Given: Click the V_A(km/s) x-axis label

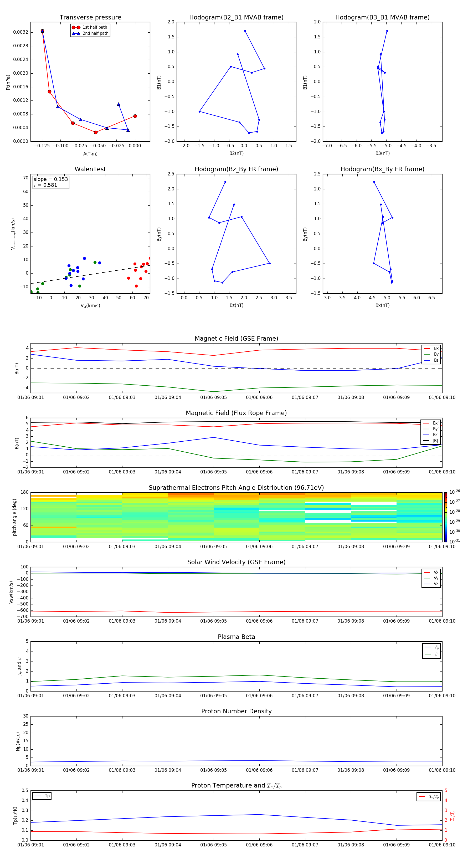Looking at the screenshot, I should (x=90, y=306).
